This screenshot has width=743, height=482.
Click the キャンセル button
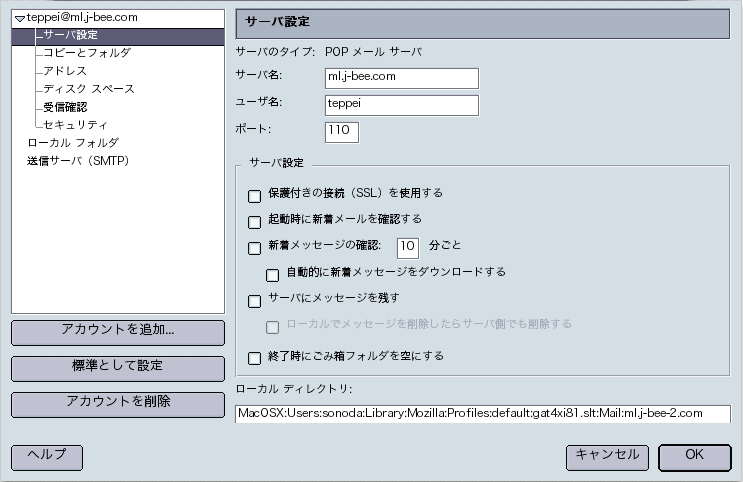[x=607, y=458]
